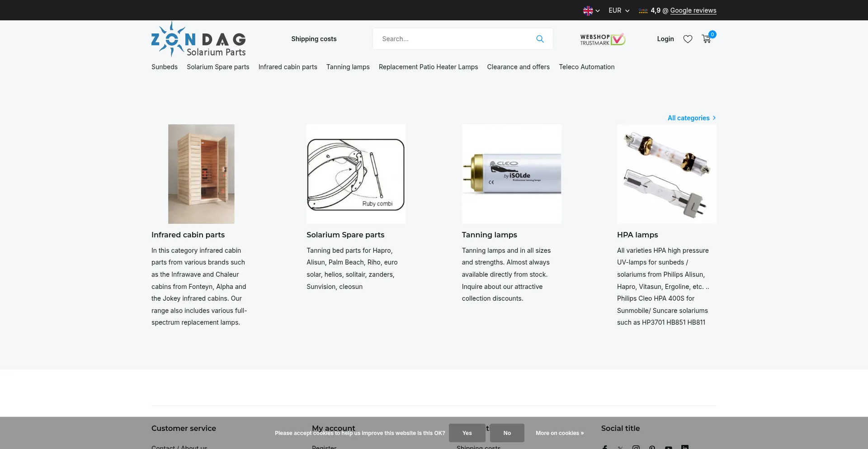This screenshot has width=868, height=449.
Task: View All categories
Action: [x=689, y=118]
